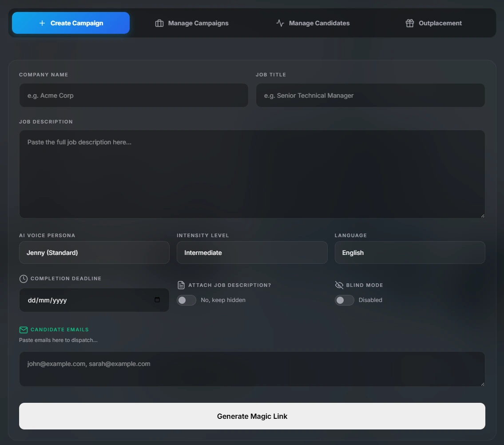Click the activity pulse icon beside Manage Candidates
This screenshot has height=445, width=504.
(280, 23)
